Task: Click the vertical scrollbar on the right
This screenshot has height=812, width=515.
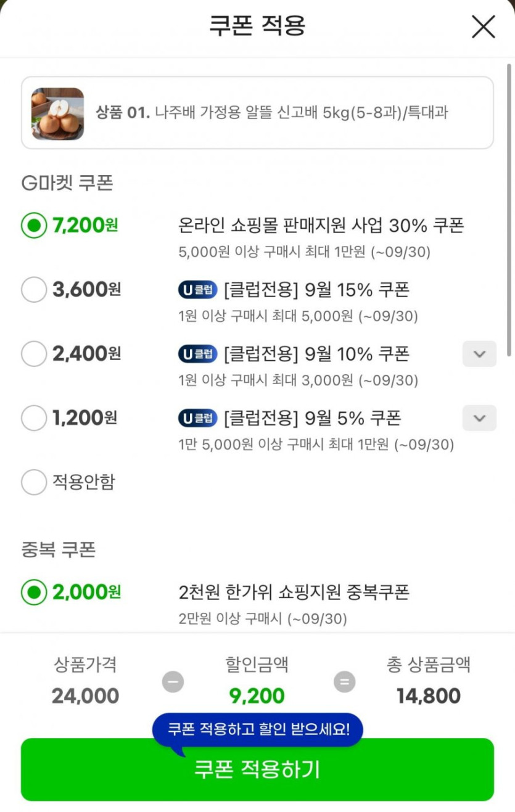Action: 509,210
